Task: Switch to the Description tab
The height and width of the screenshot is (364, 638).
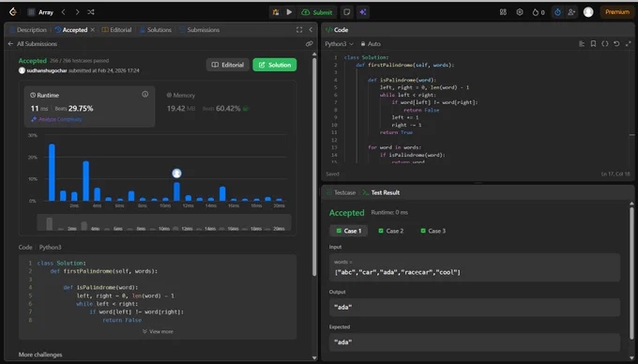Action: (28, 30)
